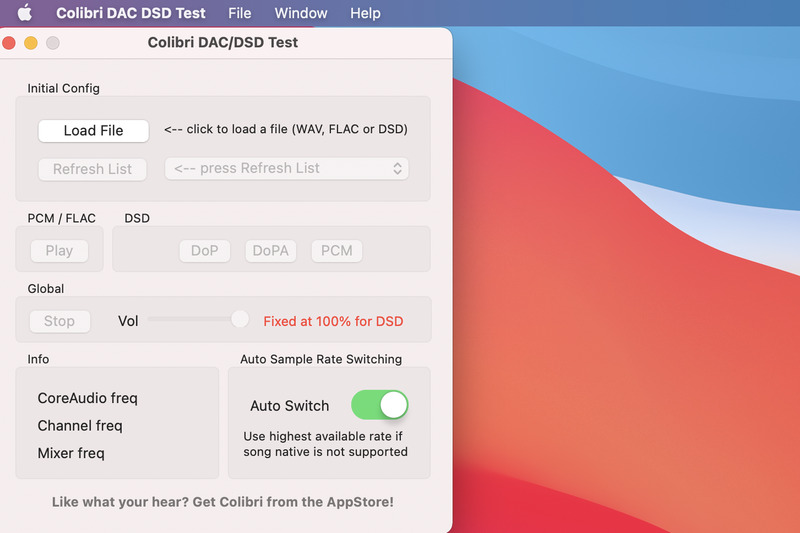Click the Refresh List button

point(92,169)
